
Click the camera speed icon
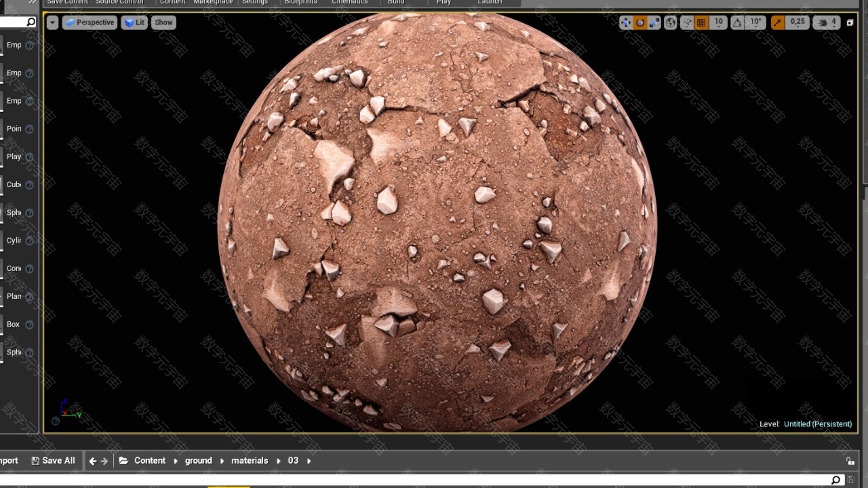[823, 22]
